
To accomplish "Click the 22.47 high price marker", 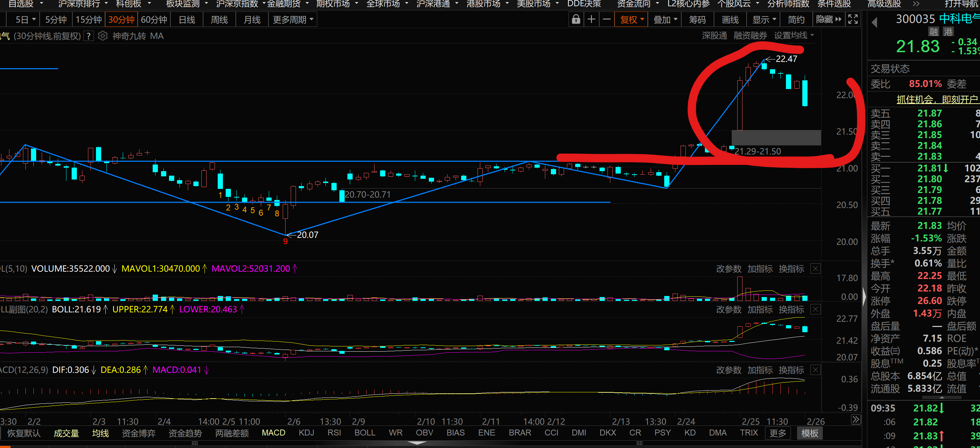I will coord(786,59).
